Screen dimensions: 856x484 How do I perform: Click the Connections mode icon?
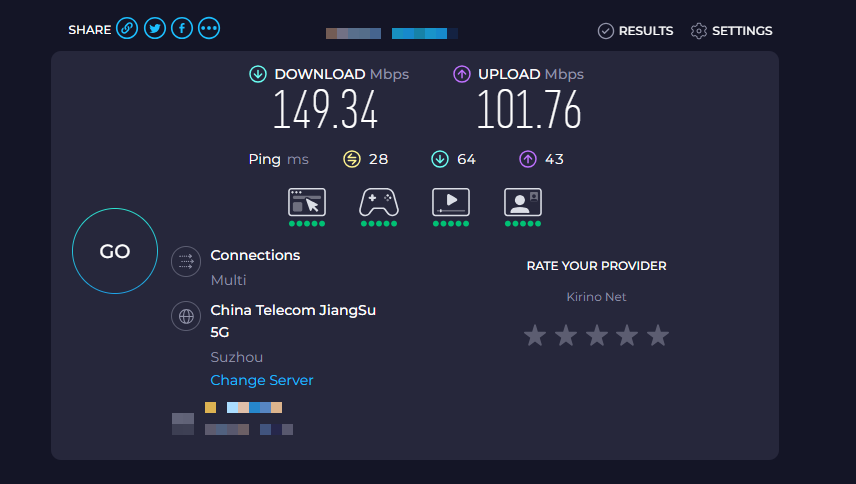click(x=185, y=261)
